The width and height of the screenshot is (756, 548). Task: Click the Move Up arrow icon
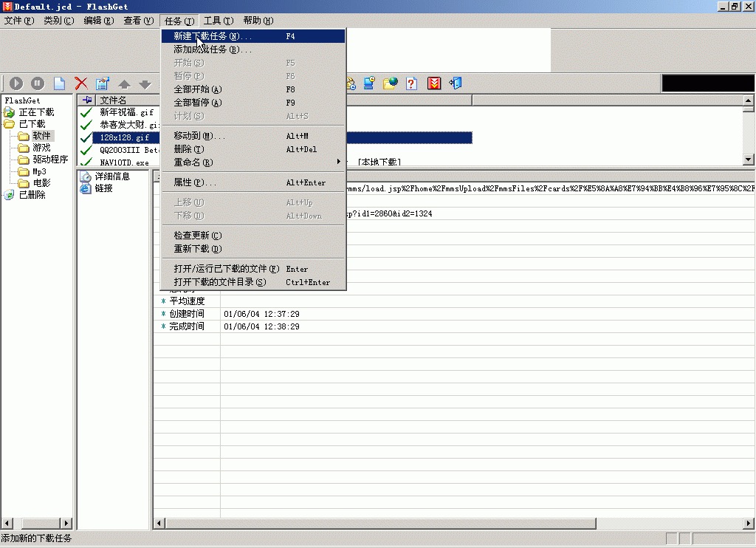(124, 84)
